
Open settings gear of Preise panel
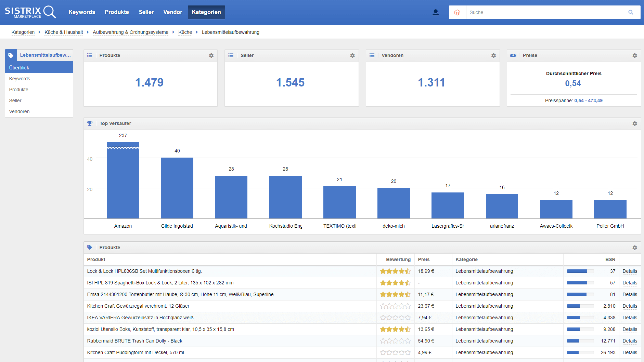pos(634,56)
